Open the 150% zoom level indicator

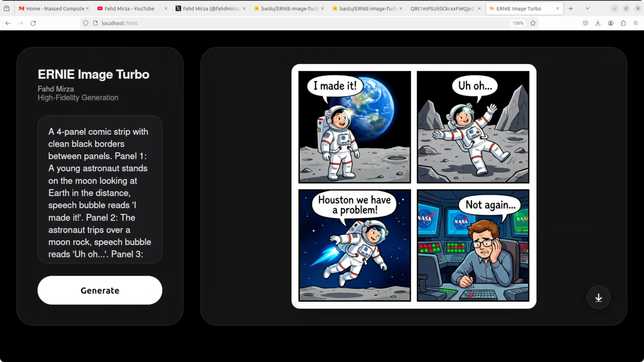pyautogui.click(x=518, y=23)
